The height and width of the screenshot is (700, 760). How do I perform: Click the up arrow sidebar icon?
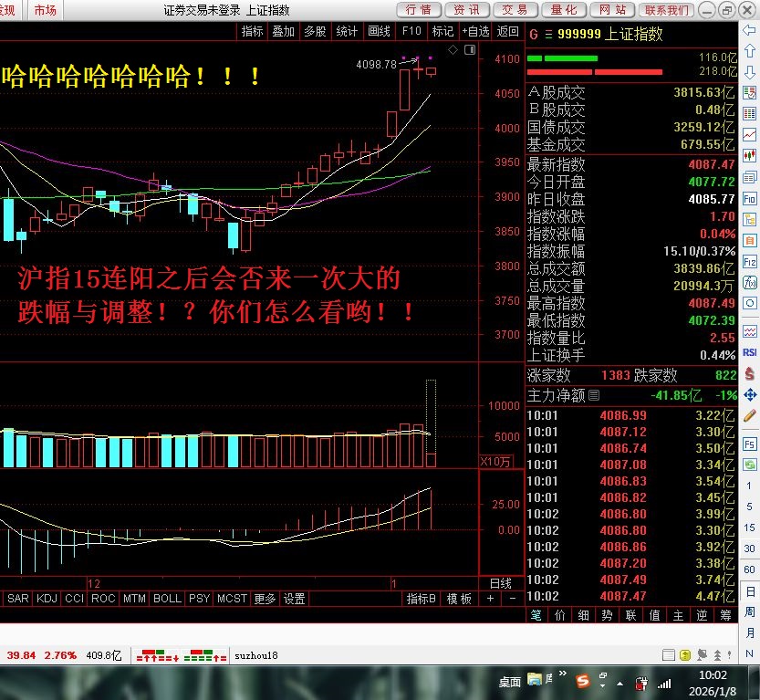tap(749, 50)
